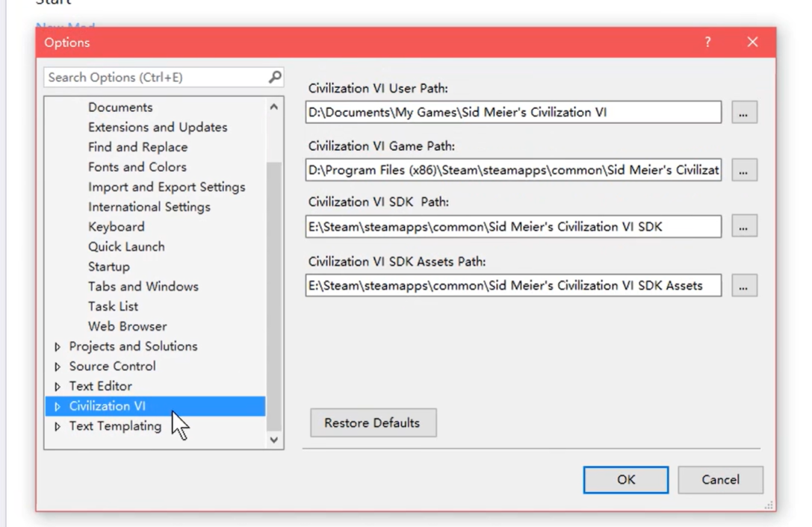Viewport: 812px width, 527px height.
Task: Select Documents in the options tree
Action: tap(120, 107)
